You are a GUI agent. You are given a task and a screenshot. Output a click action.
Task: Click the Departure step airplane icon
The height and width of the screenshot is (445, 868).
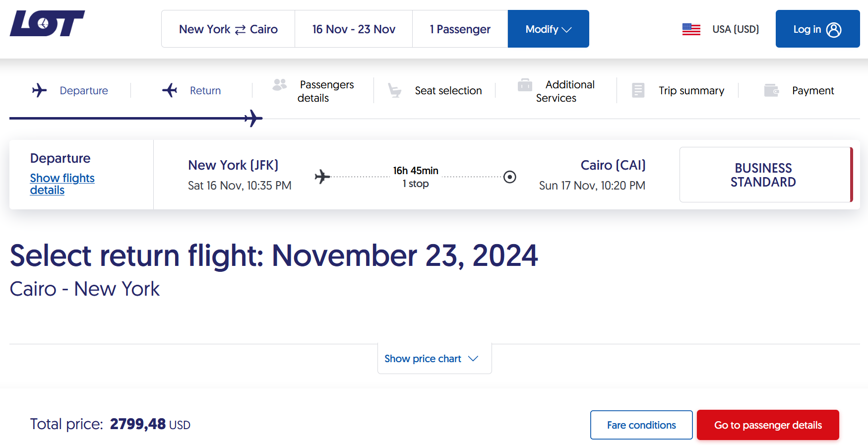click(39, 90)
